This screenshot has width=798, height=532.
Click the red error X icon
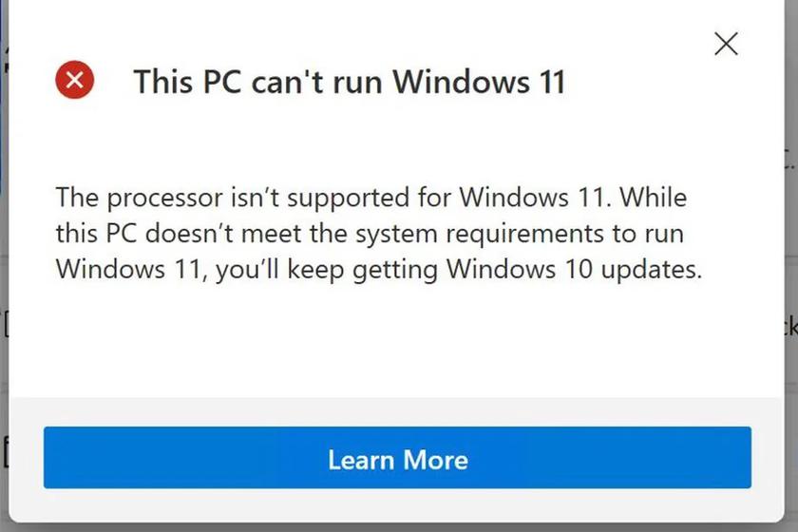[75, 80]
